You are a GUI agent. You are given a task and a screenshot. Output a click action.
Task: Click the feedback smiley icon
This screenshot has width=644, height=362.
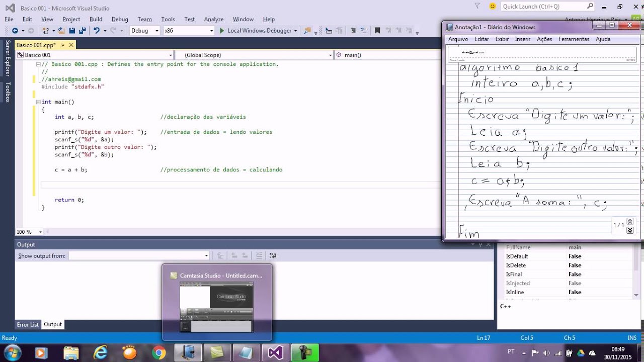coord(493,6)
